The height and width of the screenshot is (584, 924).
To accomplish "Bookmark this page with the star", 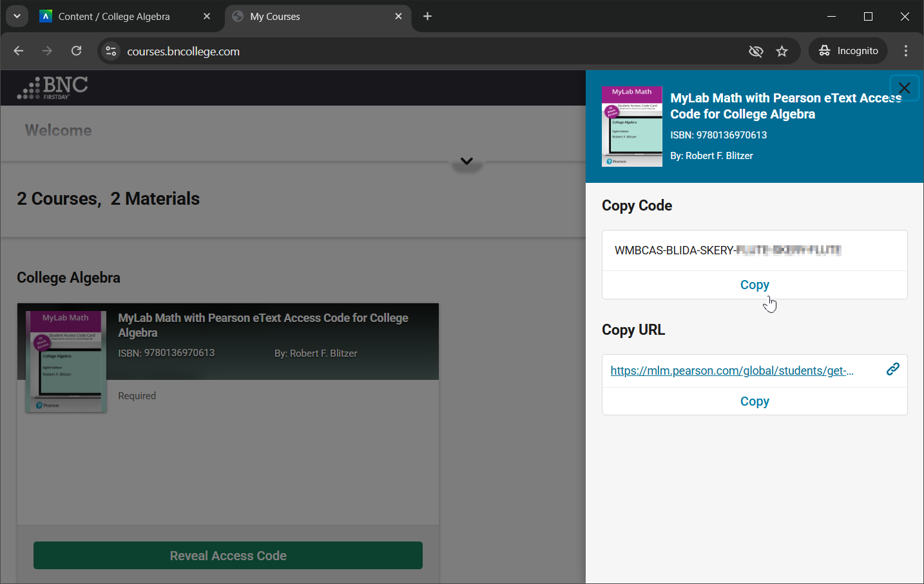I will (x=782, y=51).
